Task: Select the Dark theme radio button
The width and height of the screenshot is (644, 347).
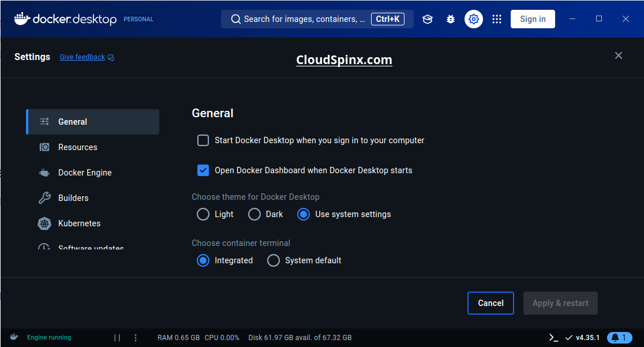Action: point(254,214)
